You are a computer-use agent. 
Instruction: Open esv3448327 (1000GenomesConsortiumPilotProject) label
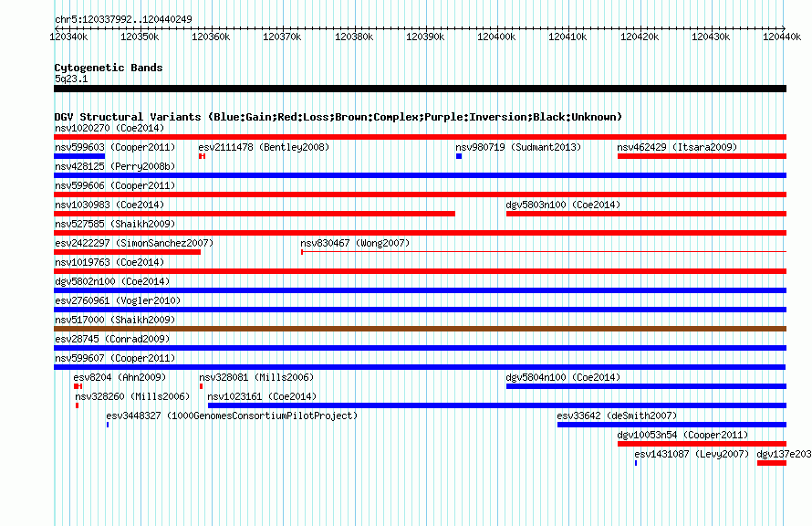(232, 416)
